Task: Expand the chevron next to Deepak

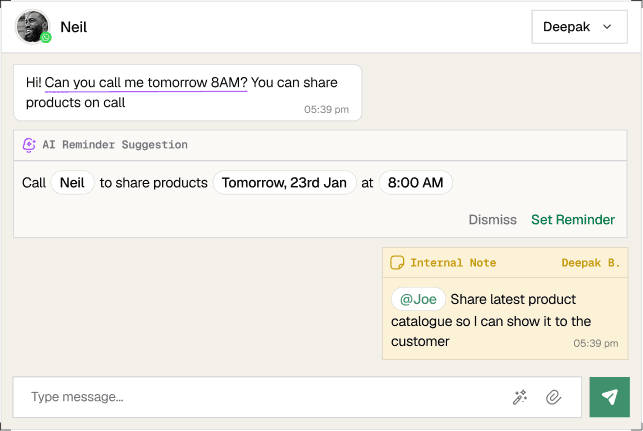Action: coord(607,27)
